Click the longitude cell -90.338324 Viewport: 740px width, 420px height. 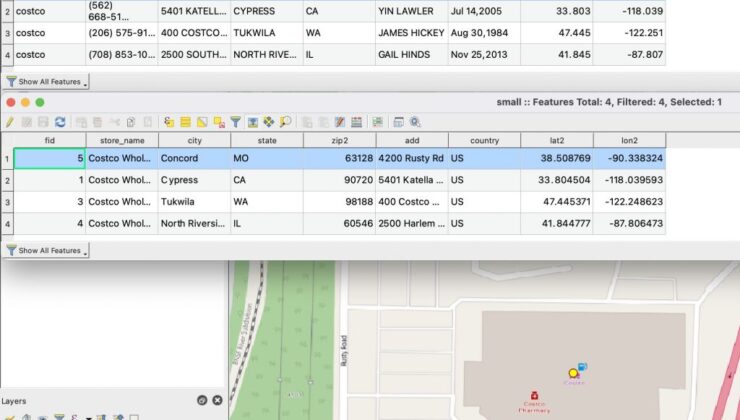pos(630,158)
